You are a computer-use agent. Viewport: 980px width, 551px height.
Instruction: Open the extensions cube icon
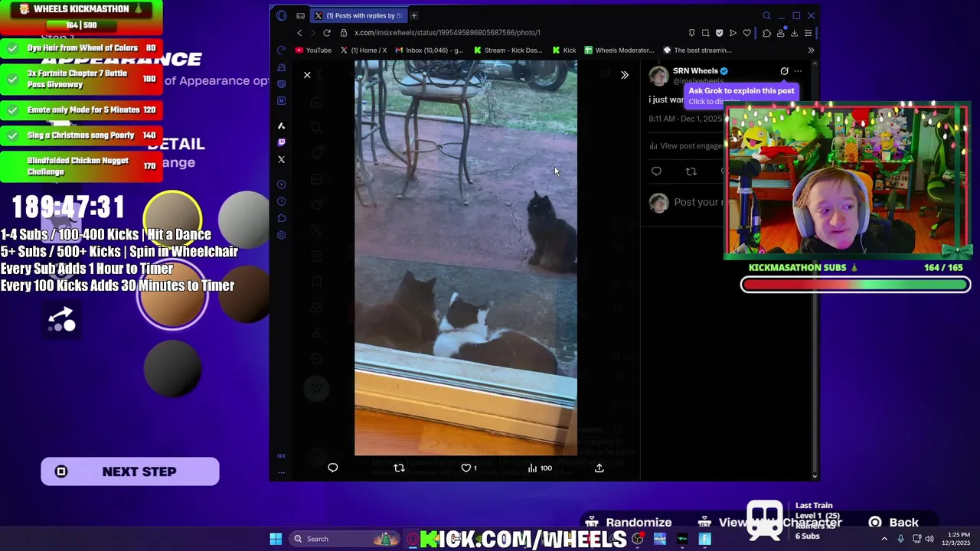[x=766, y=33]
